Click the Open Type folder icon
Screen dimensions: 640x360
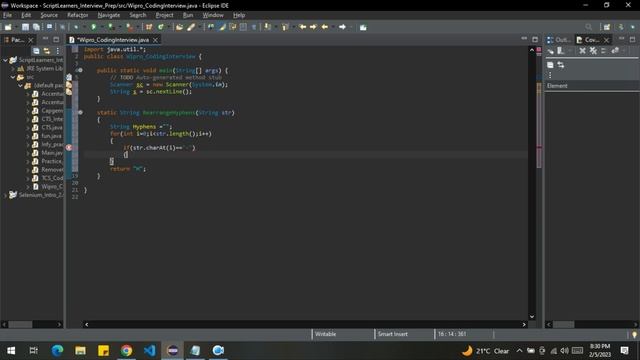pos(179,27)
